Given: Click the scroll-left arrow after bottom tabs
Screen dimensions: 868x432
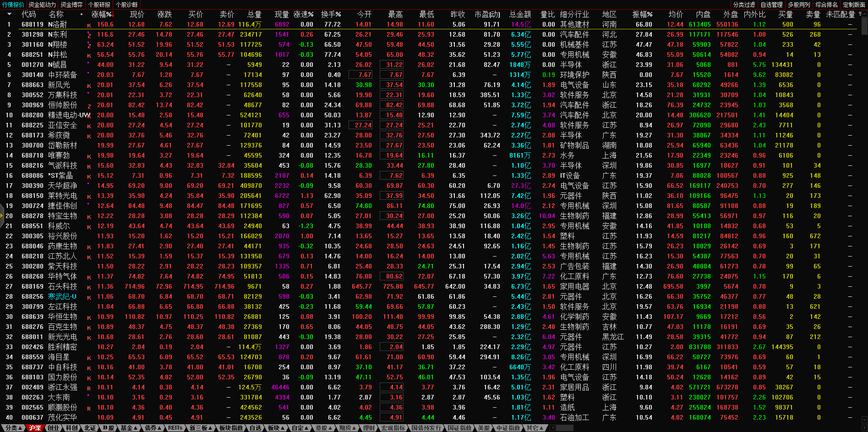Looking at the screenshot, I should coord(553,428).
